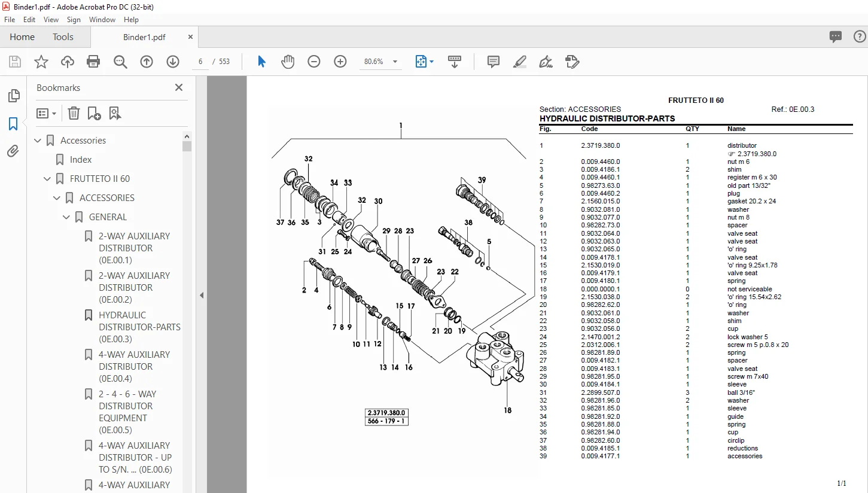This screenshot has width=868, height=493.
Task: Choose the Selection arrow tool
Action: [261, 62]
